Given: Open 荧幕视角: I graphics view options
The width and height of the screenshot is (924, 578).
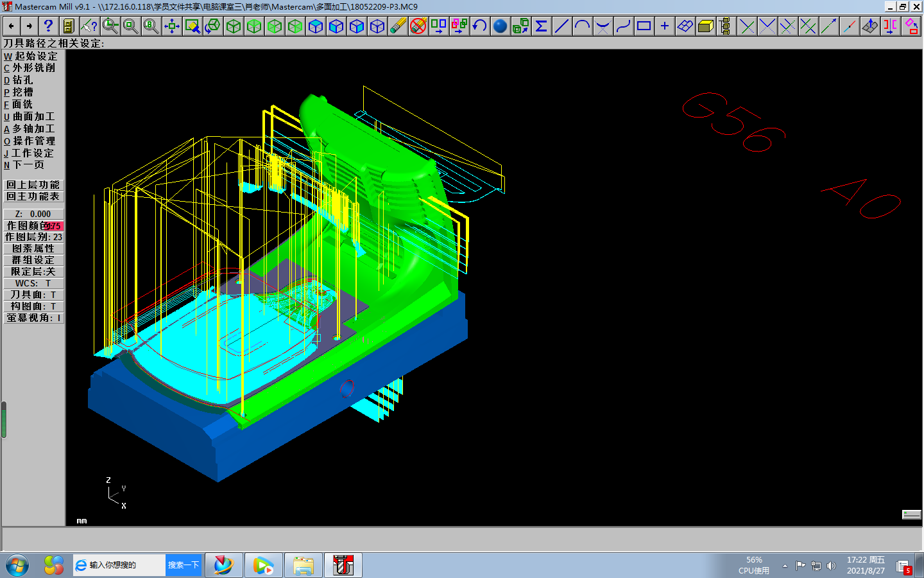Looking at the screenshot, I should (x=33, y=318).
